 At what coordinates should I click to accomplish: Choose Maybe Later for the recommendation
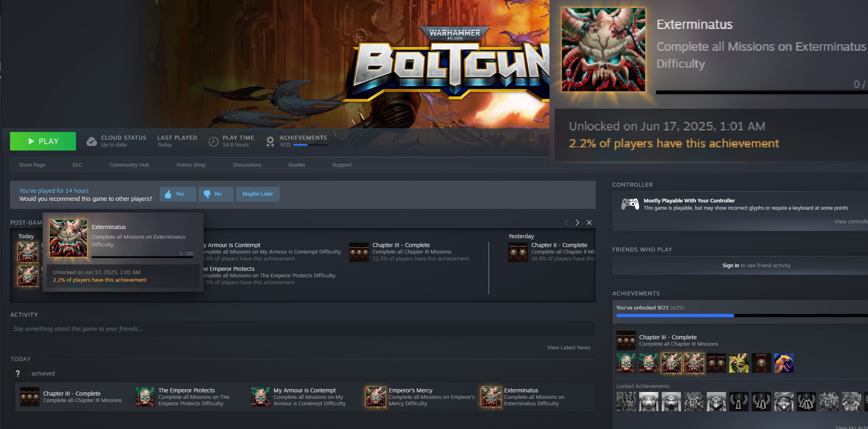coord(258,194)
